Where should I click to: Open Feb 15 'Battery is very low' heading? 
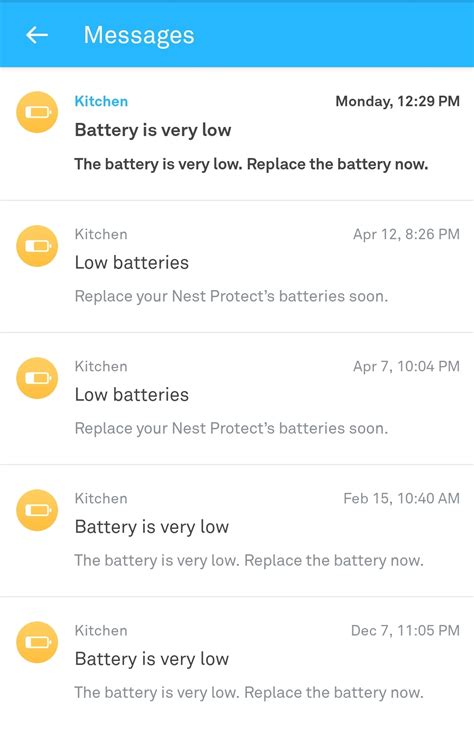click(x=152, y=527)
